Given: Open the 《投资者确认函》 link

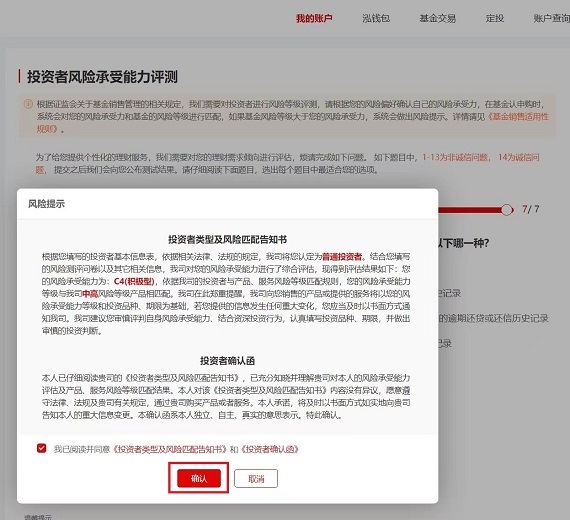Looking at the screenshot, I should [x=269, y=449].
